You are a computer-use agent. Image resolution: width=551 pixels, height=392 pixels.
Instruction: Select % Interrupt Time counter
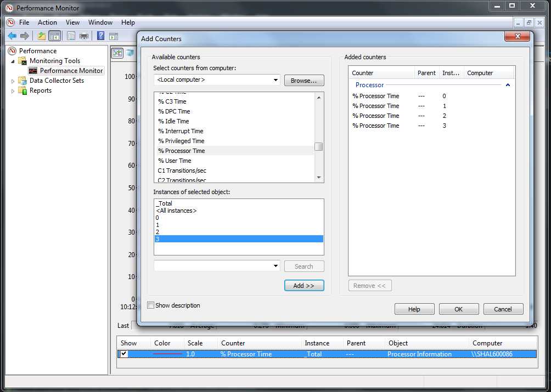(181, 131)
